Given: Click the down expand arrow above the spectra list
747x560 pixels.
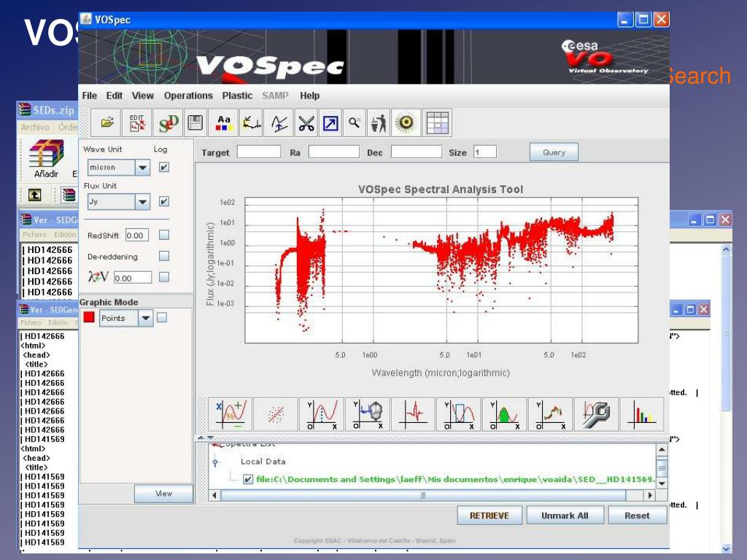Looking at the screenshot, I should tap(209, 437).
